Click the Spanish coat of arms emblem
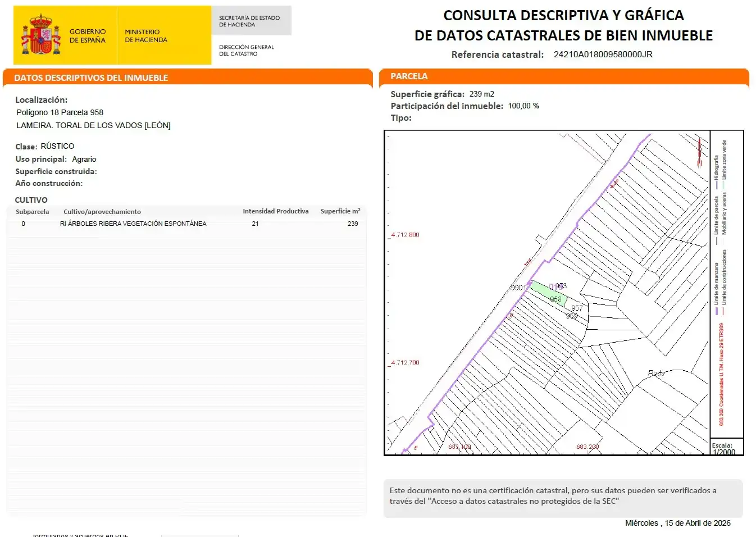This screenshot has height=537, width=756. pos(40,35)
